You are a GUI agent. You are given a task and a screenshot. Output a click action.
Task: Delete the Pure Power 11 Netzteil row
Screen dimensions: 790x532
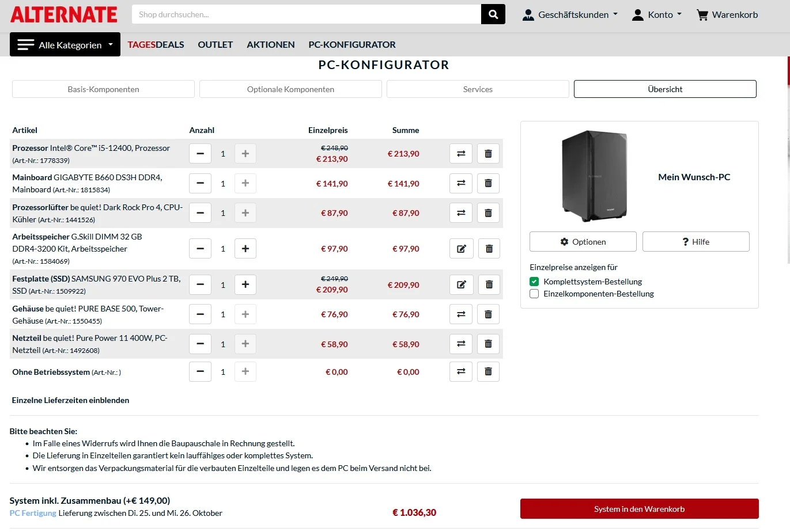pos(488,344)
